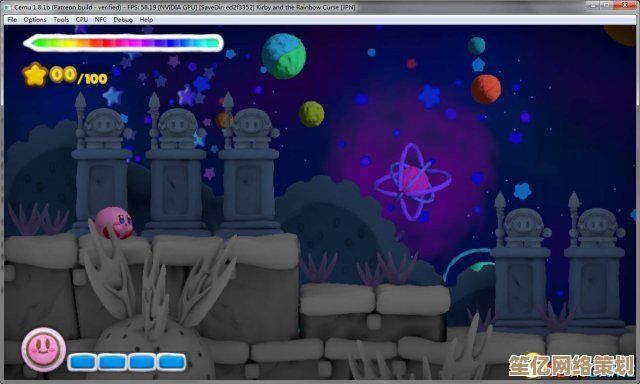The height and width of the screenshot is (384, 640).
Task: Open the Help menu
Action: (x=146, y=20)
